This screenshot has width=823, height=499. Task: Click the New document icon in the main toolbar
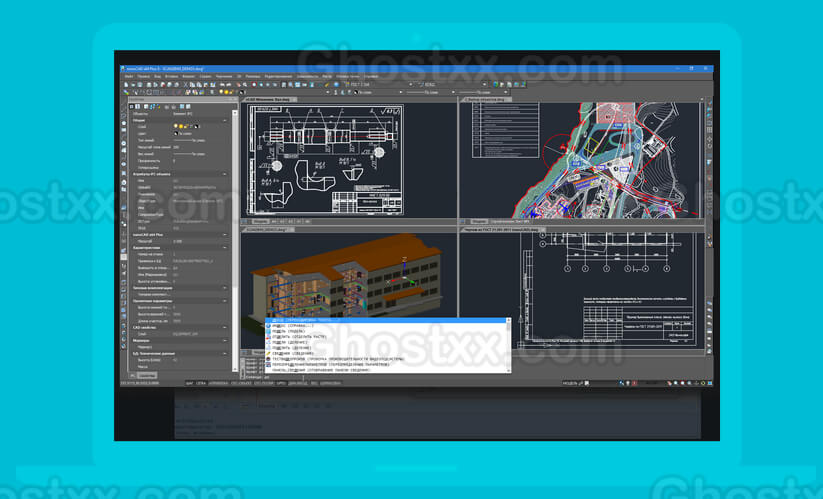(x=125, y=86)
